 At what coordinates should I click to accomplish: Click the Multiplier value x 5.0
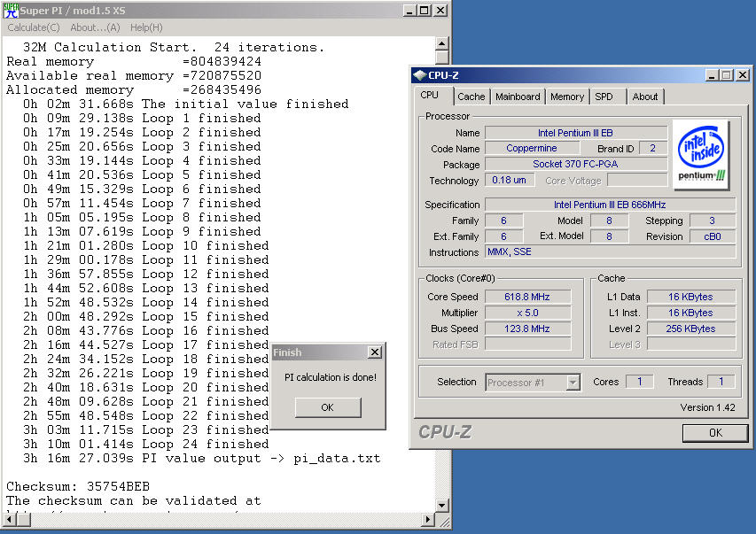click(x=527, y=313)
